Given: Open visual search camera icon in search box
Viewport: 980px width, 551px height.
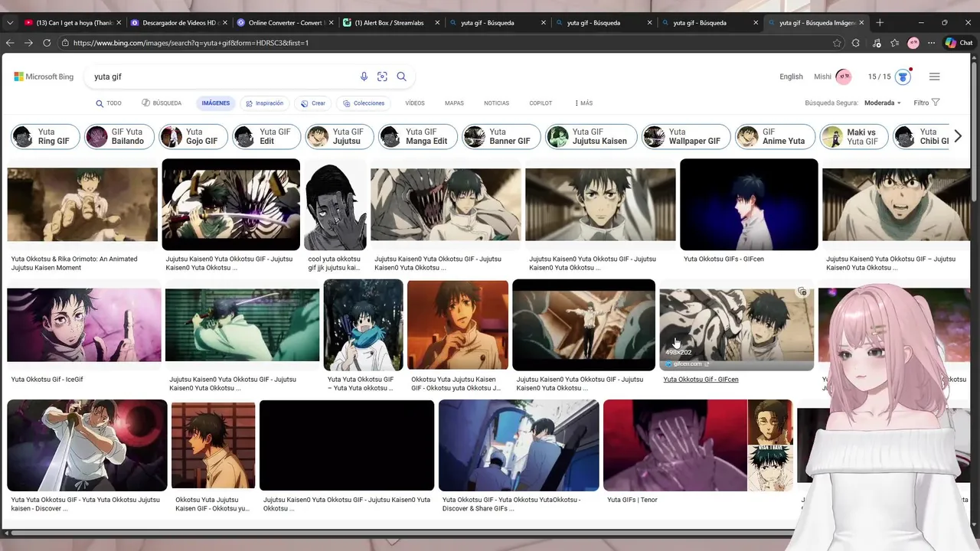Looking at the screenshot, I should point(382,77).
